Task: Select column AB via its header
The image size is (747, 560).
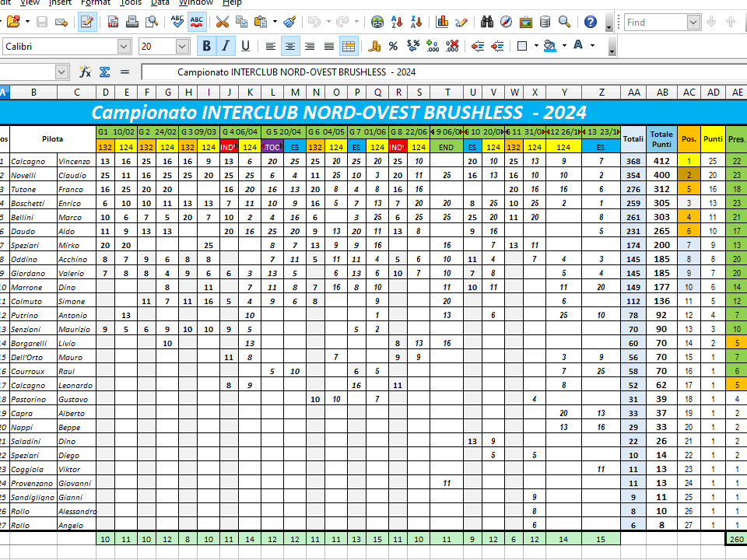Action: pos(662,93)
